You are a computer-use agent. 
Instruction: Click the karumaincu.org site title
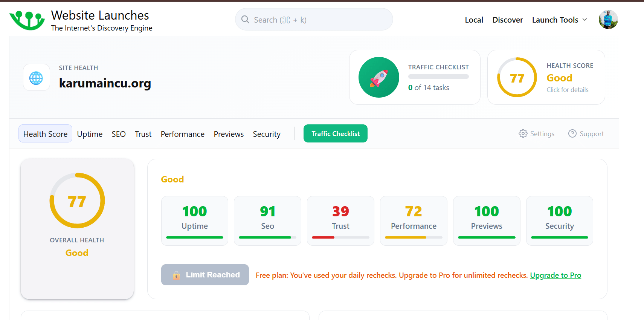105,83
